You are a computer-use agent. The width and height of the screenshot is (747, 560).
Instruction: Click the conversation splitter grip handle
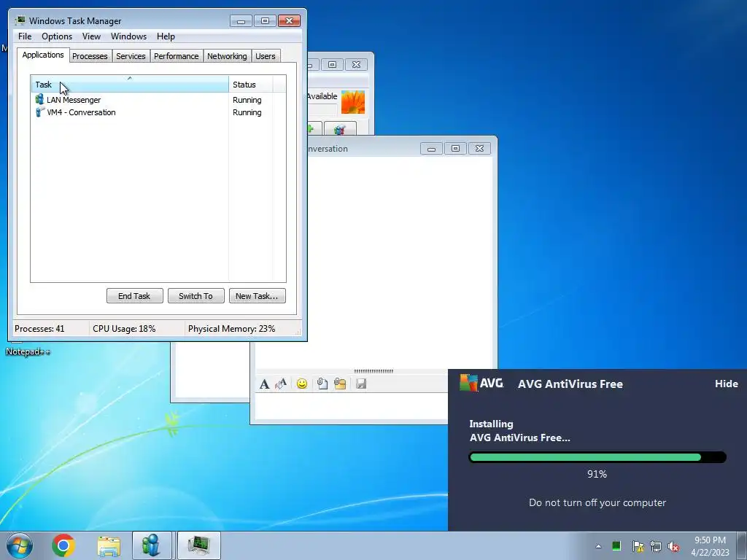pos(373,371)
